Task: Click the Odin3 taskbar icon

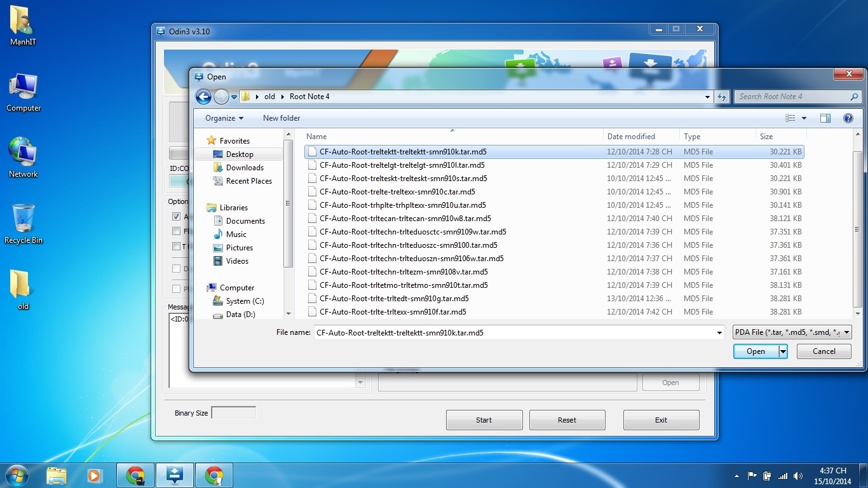Action: click(x=175, y=475)
